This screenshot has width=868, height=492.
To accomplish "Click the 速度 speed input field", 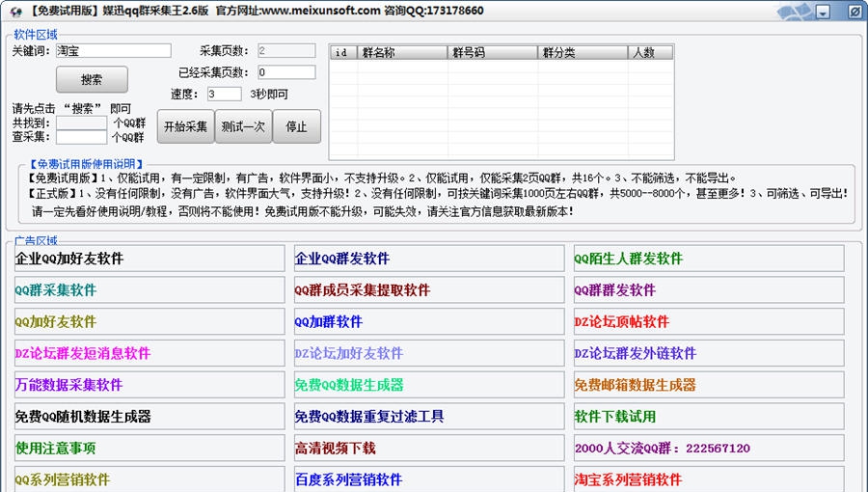I will click(224, 95).
